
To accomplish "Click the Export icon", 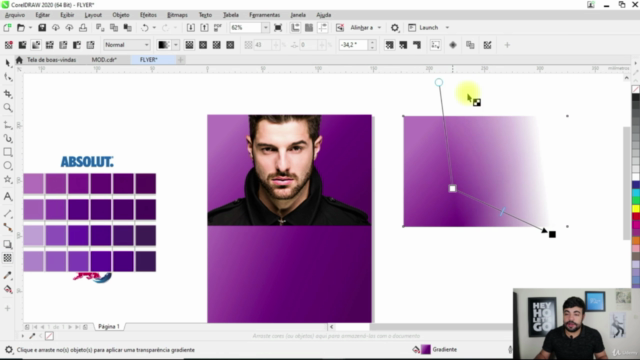I will 204,28.
